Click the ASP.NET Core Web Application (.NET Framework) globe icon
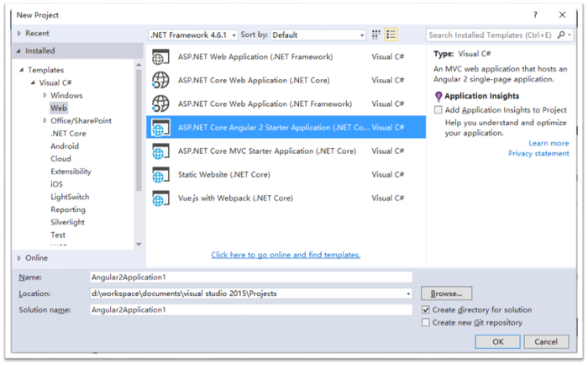This screenshot has width=588, height=365. [160, 104]
